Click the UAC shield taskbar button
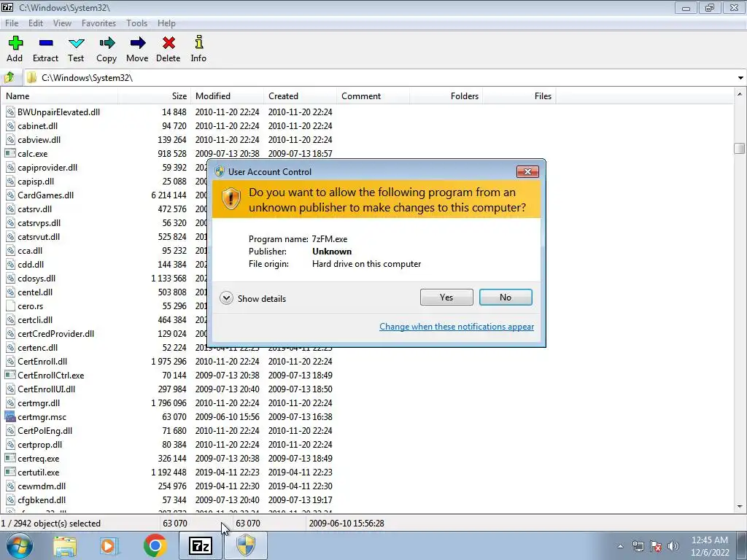The height and width of the screenshot is (560, 747). [x=247, y=545]
